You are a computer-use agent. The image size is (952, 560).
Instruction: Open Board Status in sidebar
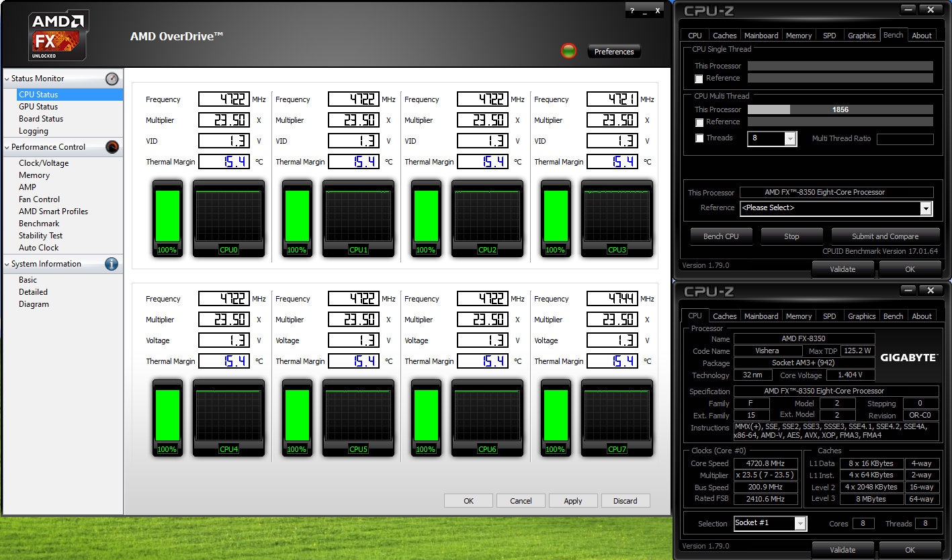coord(41,119)
